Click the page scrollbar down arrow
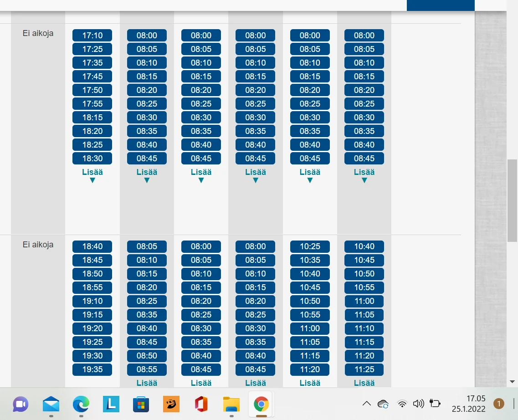 click(512, 381)
